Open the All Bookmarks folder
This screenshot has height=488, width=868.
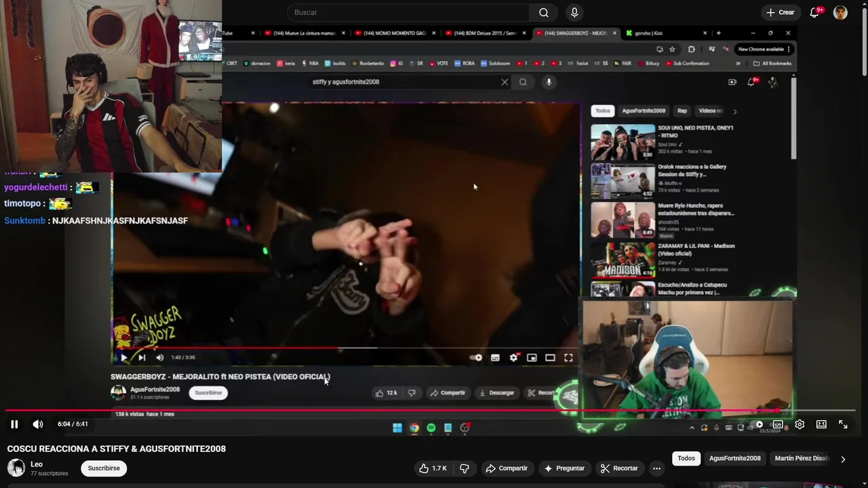pyautogui.click(x=772, y=64)
